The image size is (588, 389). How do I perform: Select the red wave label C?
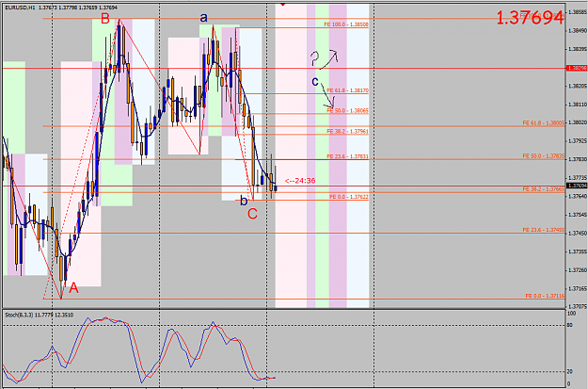(252, 214)
